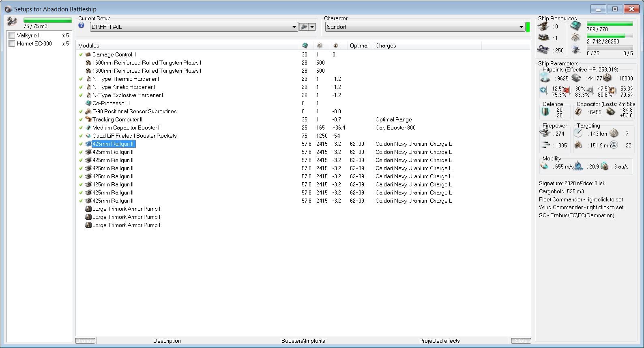Click Fleet Commander - right click to set
644x348 pixels.
tap(581, 199)
